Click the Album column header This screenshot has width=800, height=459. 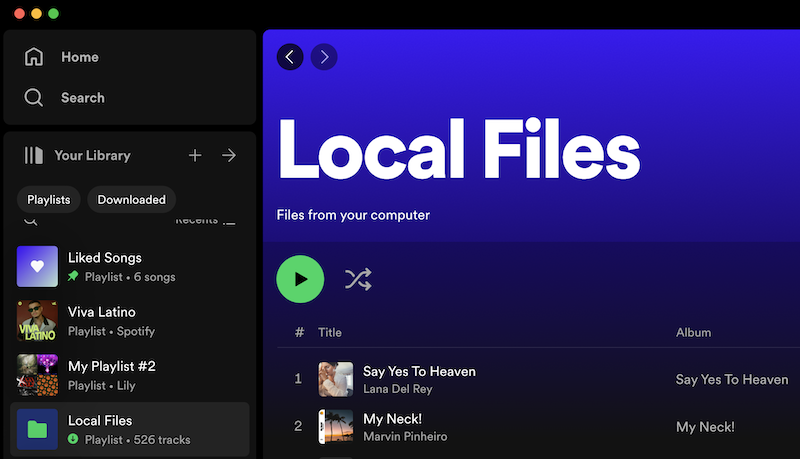(x=693, y=333)
